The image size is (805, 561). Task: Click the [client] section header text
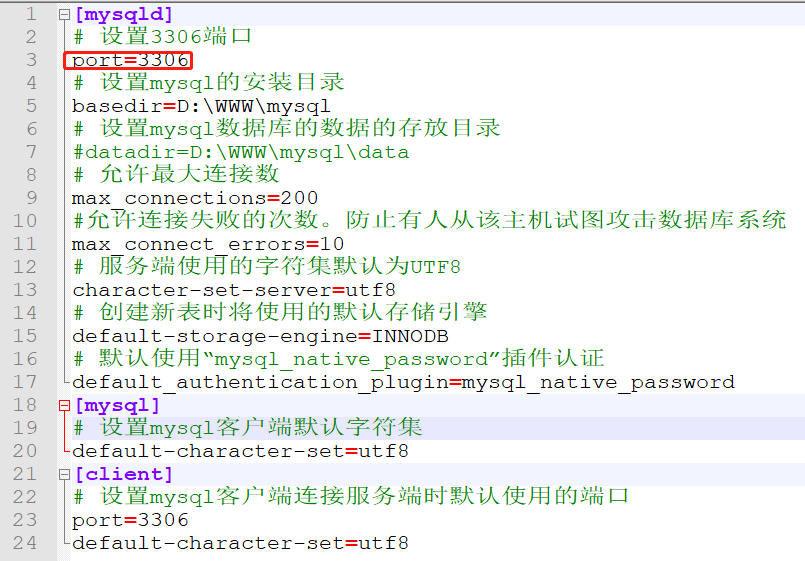(124, 474)
